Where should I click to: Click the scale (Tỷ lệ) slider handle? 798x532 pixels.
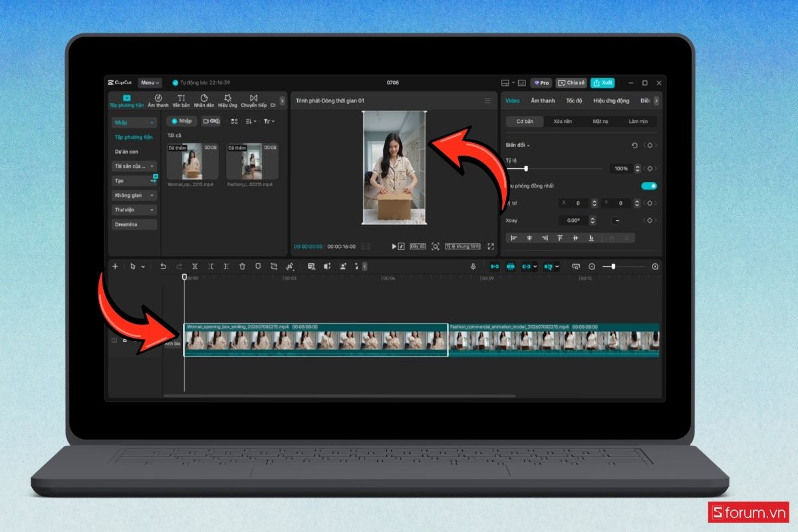pos(526,168)
